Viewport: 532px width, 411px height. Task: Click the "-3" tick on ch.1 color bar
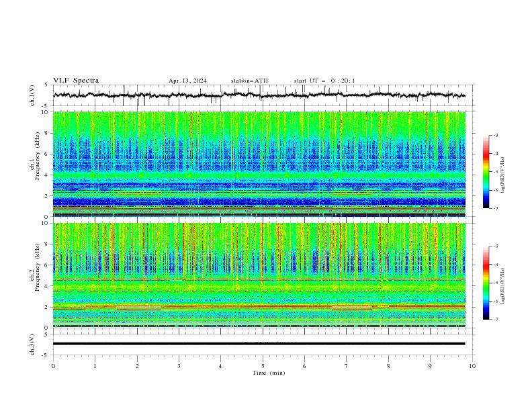point(496,135)
